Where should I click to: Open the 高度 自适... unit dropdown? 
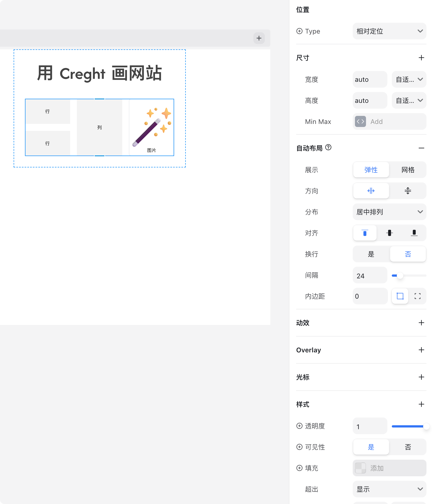click(x=409, y=100)
